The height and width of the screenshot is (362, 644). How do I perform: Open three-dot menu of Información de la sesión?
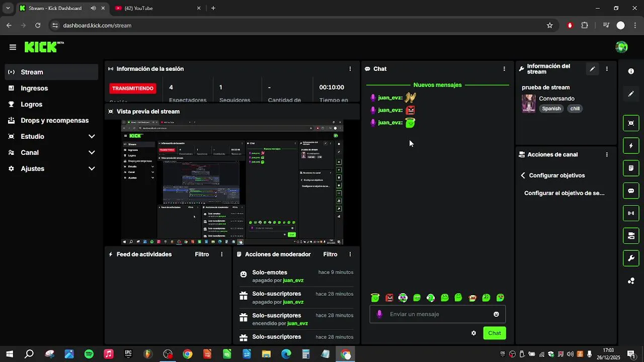(x=350, y=69)
